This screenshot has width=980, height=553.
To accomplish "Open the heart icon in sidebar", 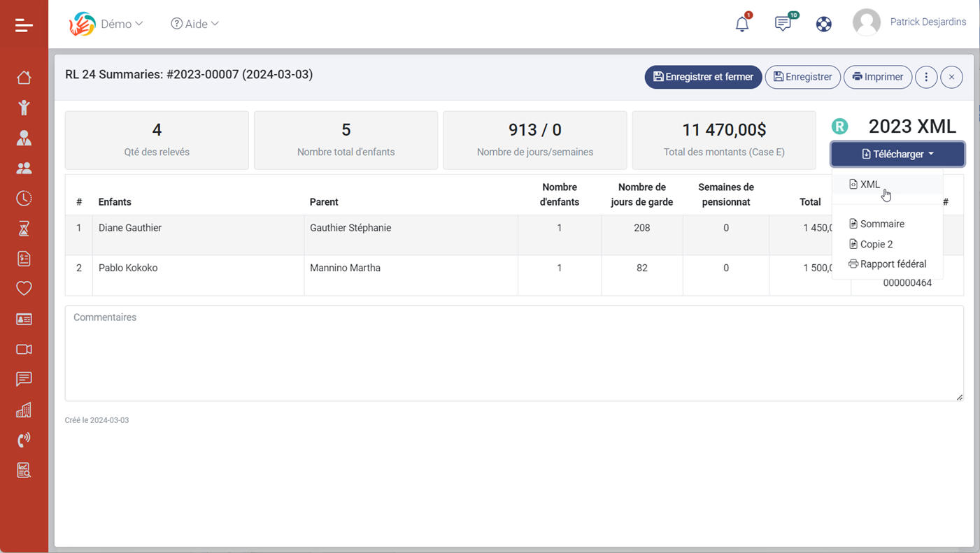I will [x=24, y=289].
